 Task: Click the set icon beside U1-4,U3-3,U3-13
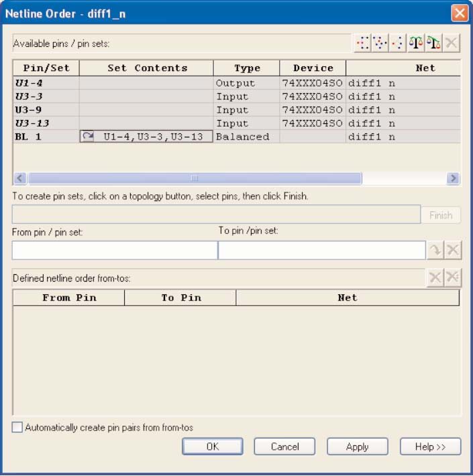click(x=88, y=137)
